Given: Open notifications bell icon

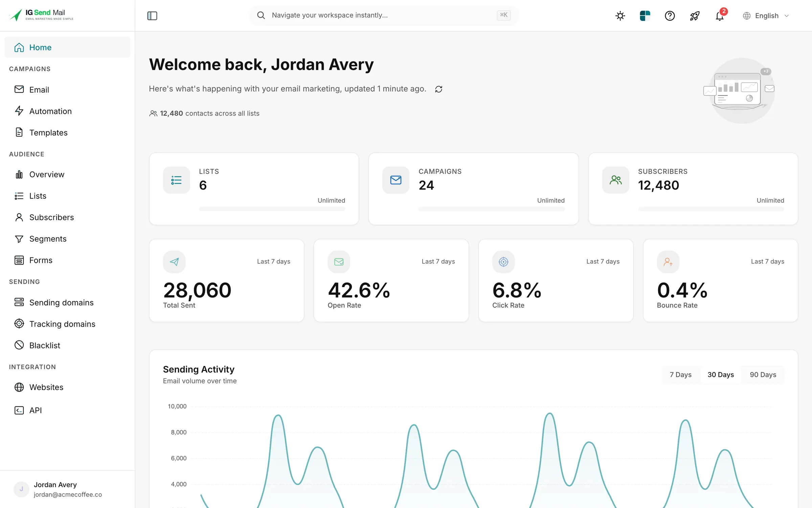Looking at the screenshot, I should 720,16.
